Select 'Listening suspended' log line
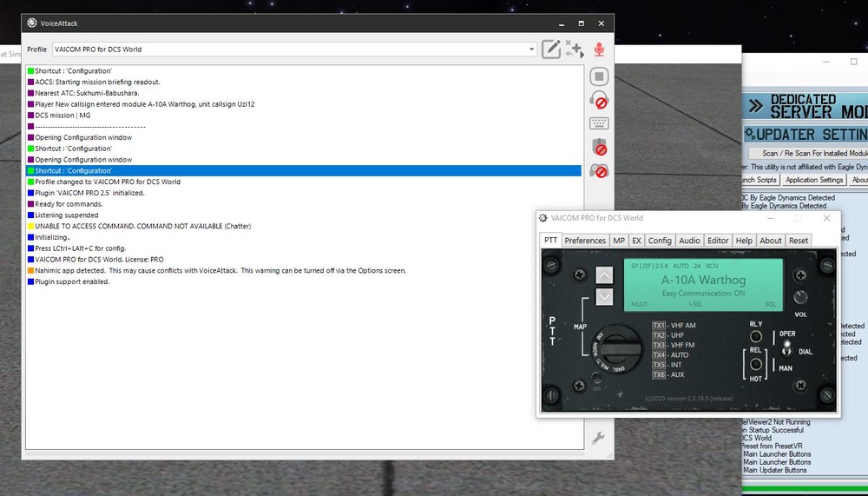 [x=67, y=215]
